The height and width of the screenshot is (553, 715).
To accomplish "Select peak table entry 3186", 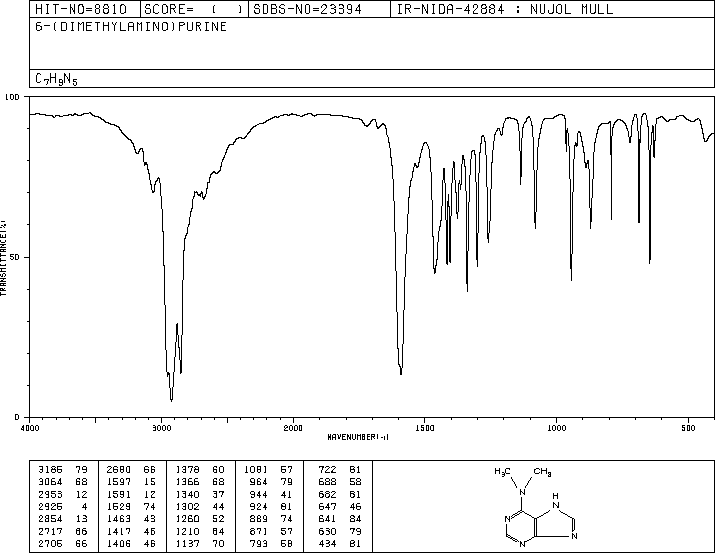I will [63, 470].
